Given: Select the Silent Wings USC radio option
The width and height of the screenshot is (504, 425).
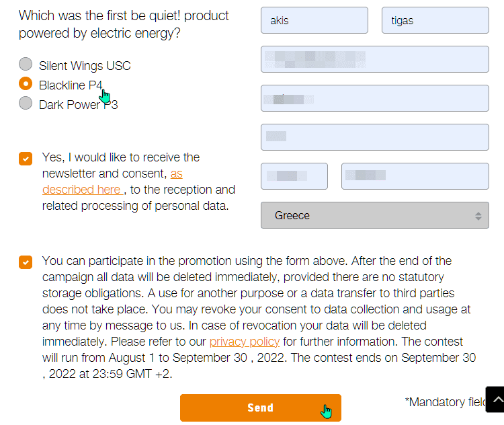Looking at the screenshot, I should pyautogui.click(x=26, y=64).
